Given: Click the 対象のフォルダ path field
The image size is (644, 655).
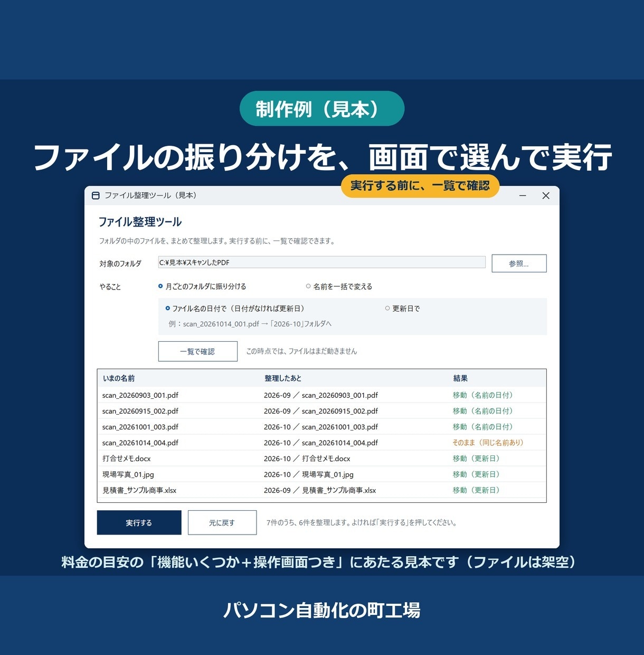Looking at the screenshot, I should point(321,263).
